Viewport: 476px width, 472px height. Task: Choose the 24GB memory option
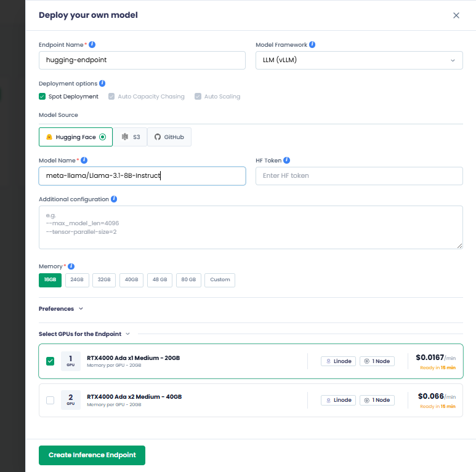click(77, 280)
